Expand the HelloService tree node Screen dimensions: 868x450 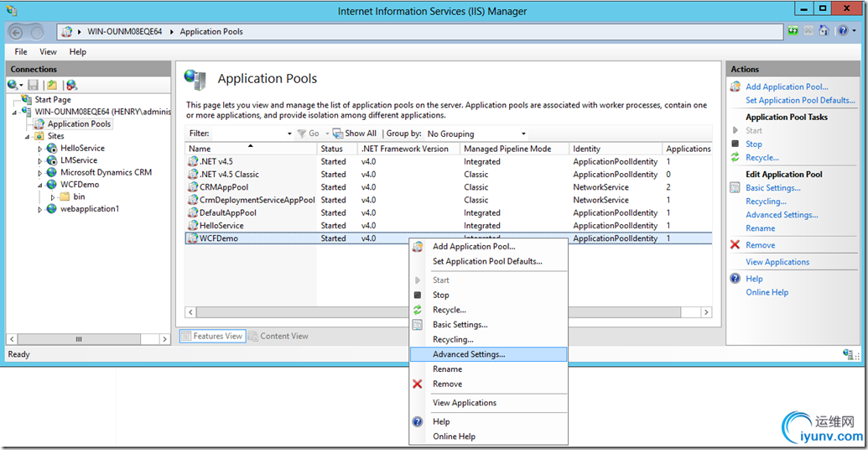coord(40,149)
